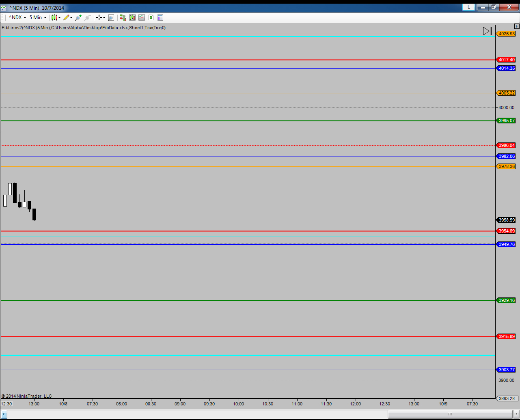Click the 3893.28 axis bottom value

coord(506,398)
